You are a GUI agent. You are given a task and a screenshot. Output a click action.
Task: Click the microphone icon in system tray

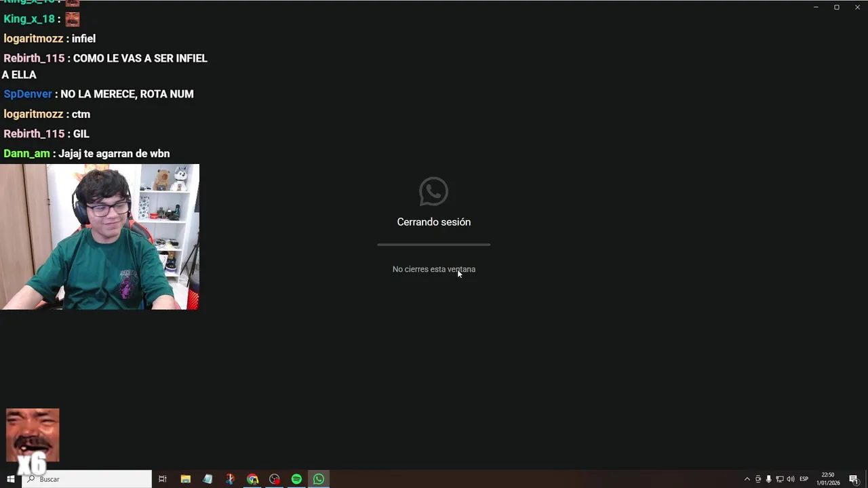tap(768, 479)
